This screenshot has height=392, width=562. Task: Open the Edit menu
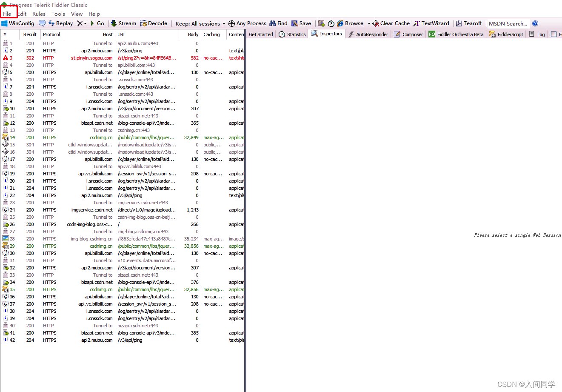click(22, 14)
